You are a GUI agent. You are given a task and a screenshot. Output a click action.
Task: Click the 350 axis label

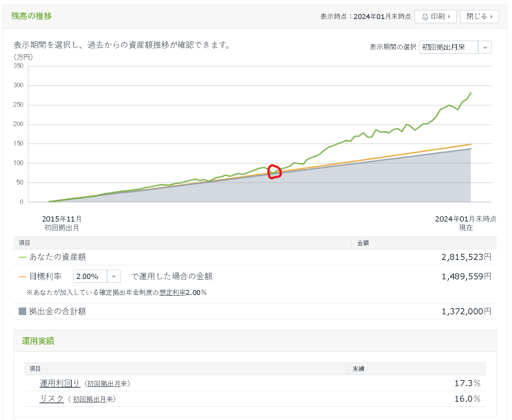coord(18,66)
